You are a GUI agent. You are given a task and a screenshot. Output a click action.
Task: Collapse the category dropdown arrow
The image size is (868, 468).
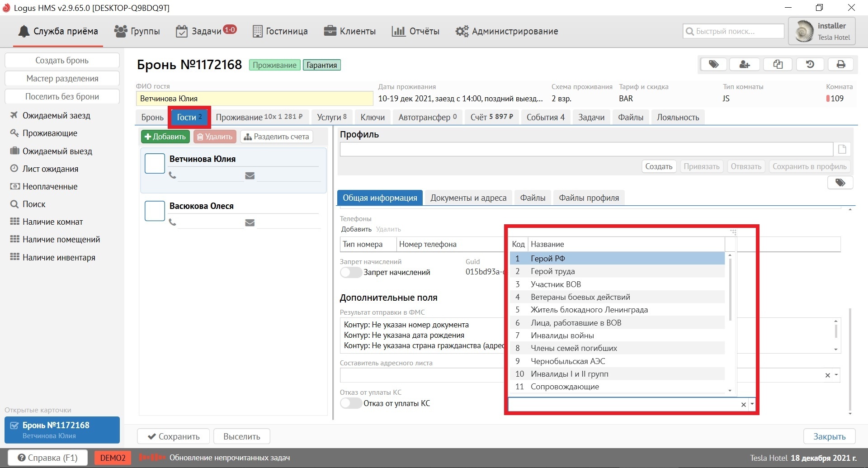(x=752, y=404)
